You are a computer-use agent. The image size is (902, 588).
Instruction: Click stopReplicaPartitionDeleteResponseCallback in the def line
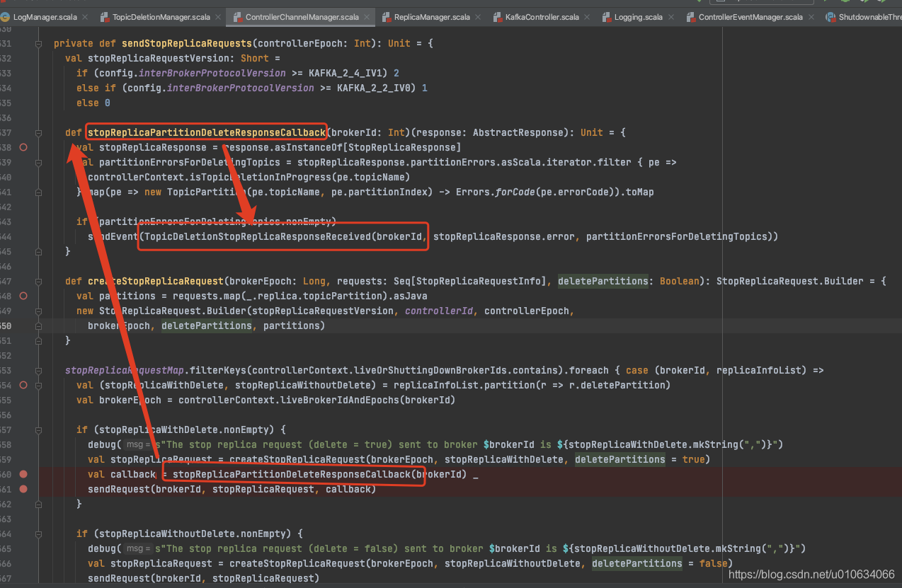[207, 132]
